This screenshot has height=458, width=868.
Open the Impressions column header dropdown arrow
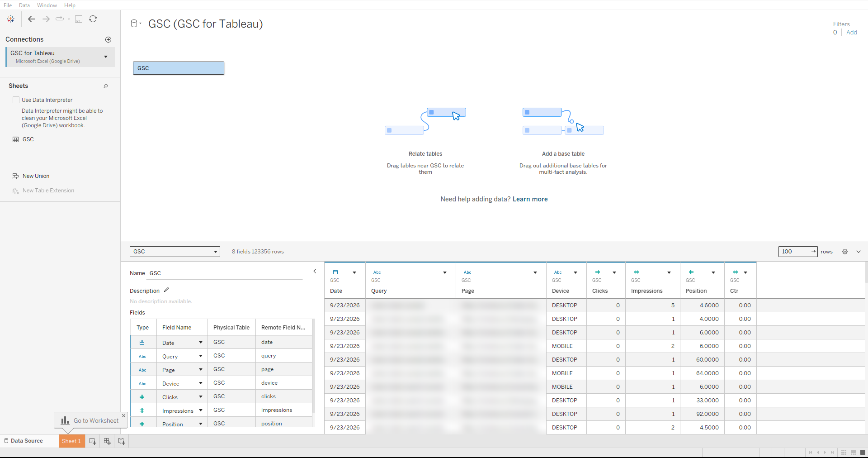click(669, 272)
